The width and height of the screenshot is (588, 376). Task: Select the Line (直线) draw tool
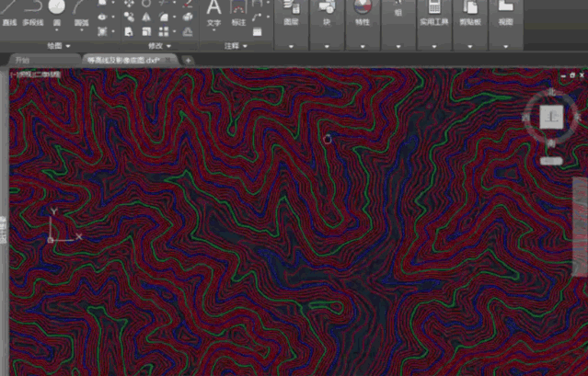(9, 14)
